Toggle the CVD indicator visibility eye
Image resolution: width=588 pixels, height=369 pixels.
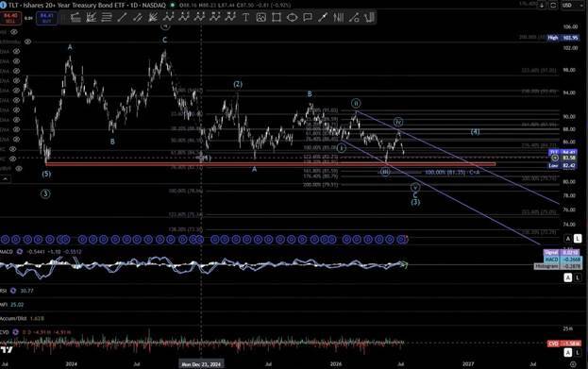tap(15, 332)
